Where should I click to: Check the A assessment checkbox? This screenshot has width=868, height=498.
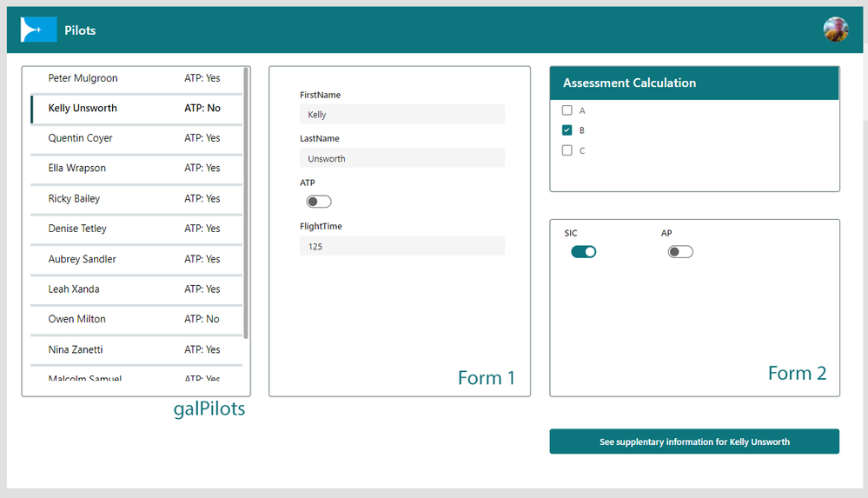(x=567, y=110)
